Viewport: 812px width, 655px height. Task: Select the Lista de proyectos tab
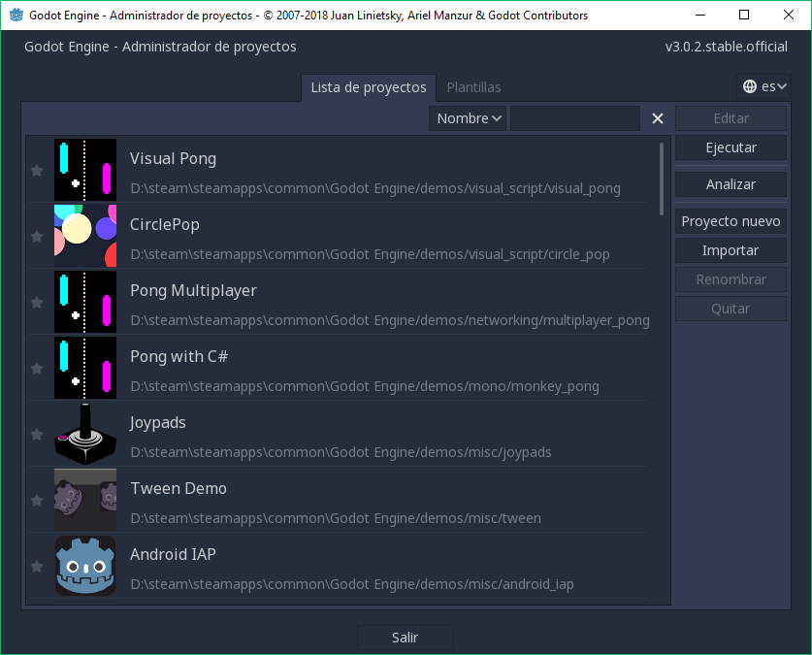point(369,87)
